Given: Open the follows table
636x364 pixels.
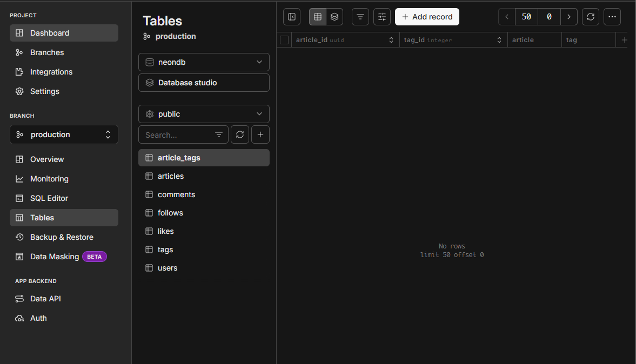Looking at the screenshot, I should 204,213.
